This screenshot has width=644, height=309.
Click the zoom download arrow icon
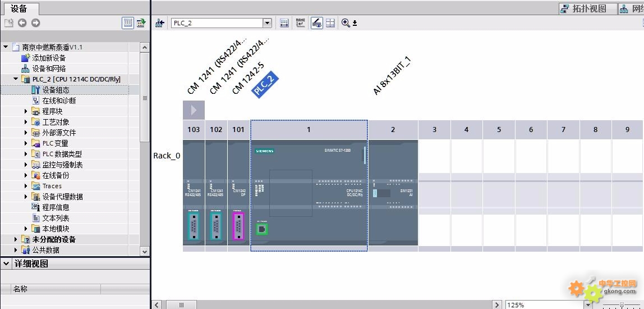coord(355,24)
